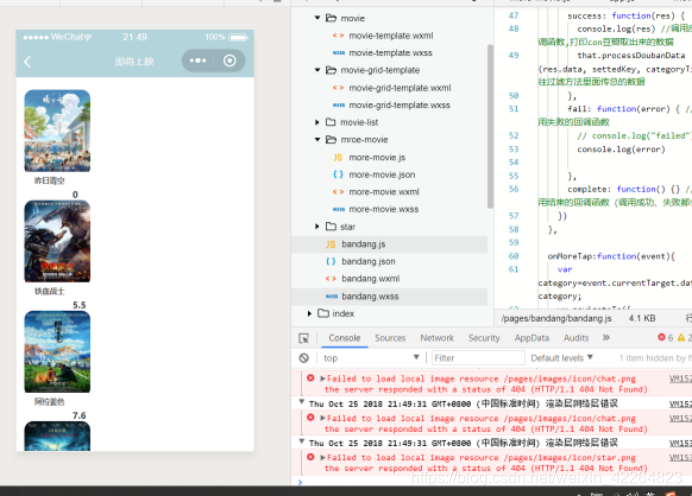Click the star folder icon
Screen dimensions: 692x496
pos(331,226)
